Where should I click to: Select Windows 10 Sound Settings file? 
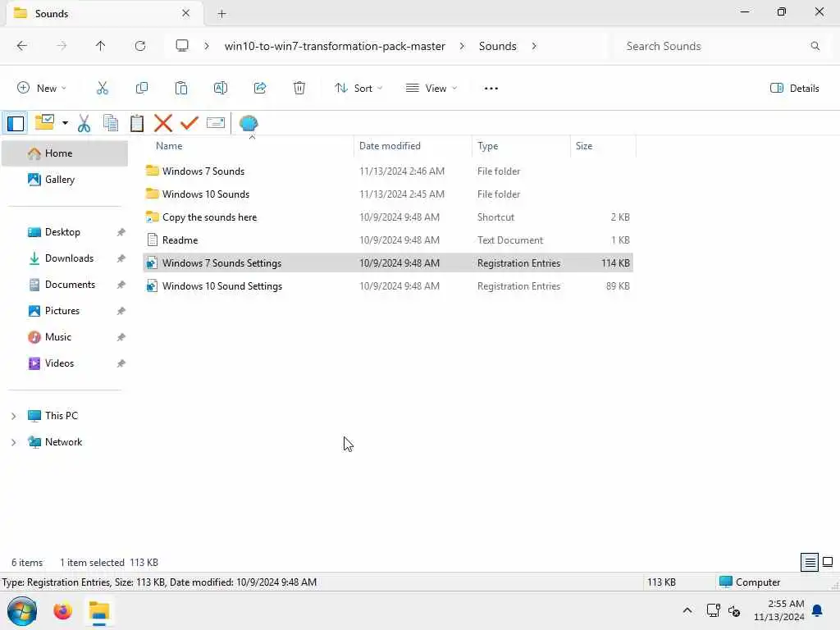388,286
